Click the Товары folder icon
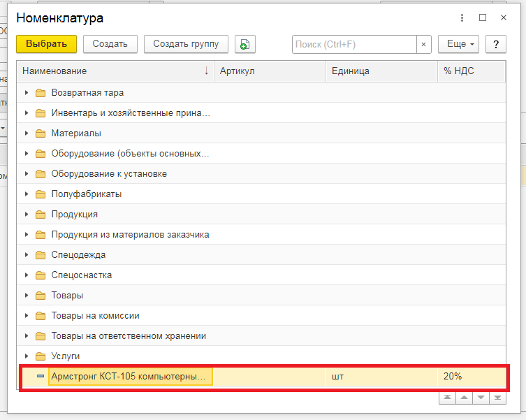 pos(41,296)
